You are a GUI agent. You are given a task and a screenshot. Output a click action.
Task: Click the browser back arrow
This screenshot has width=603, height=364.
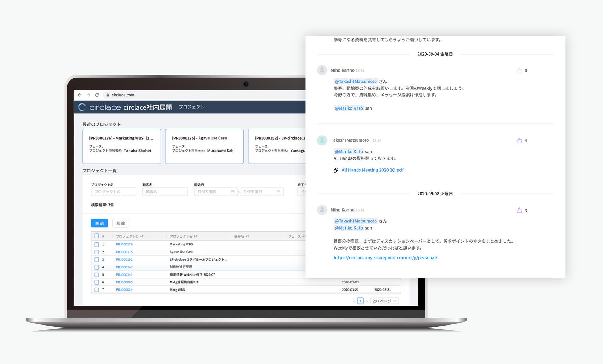pyautogui.click(x=80, y=95)
